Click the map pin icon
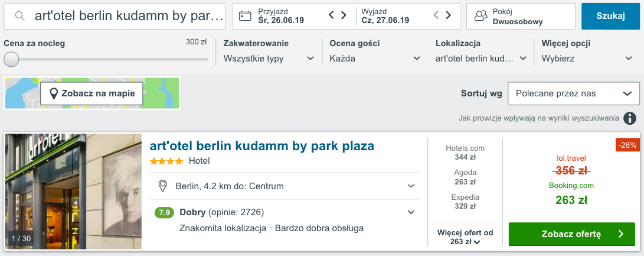644x256 pixels. [53, 94]
